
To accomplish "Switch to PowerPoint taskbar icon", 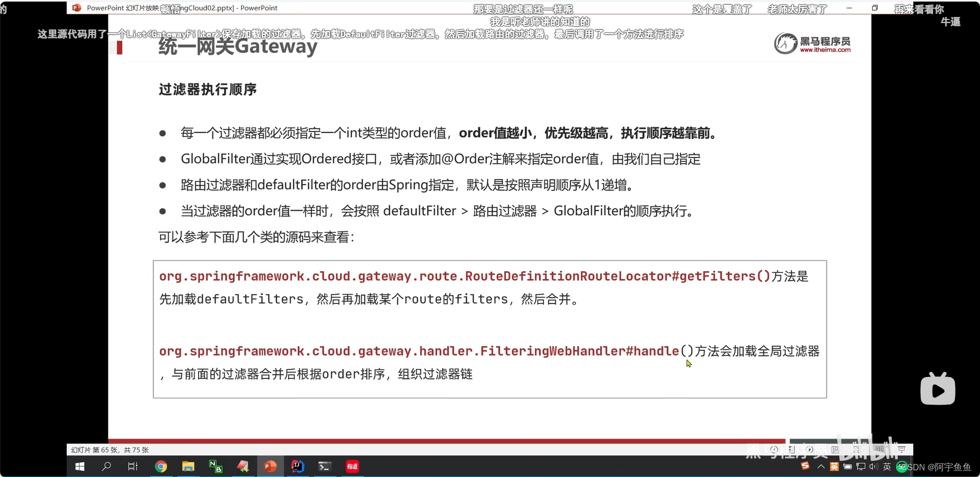I will coord(270,466).
